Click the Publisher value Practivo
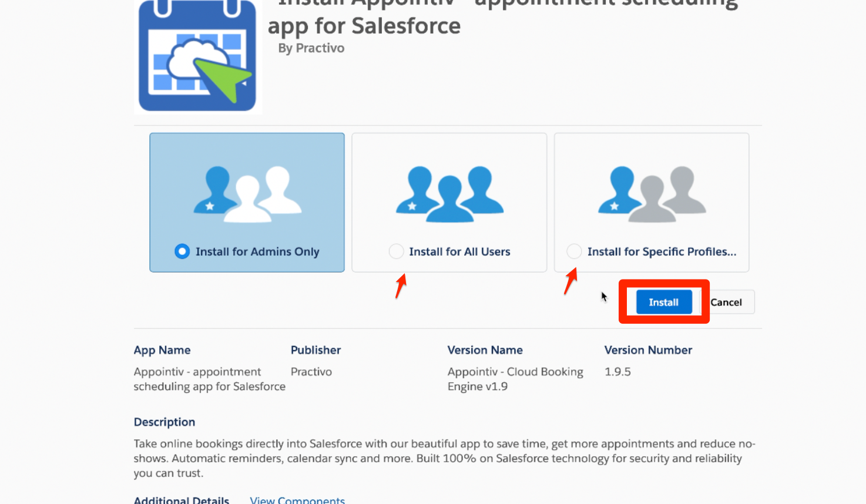866x504 pixels. 311,372
